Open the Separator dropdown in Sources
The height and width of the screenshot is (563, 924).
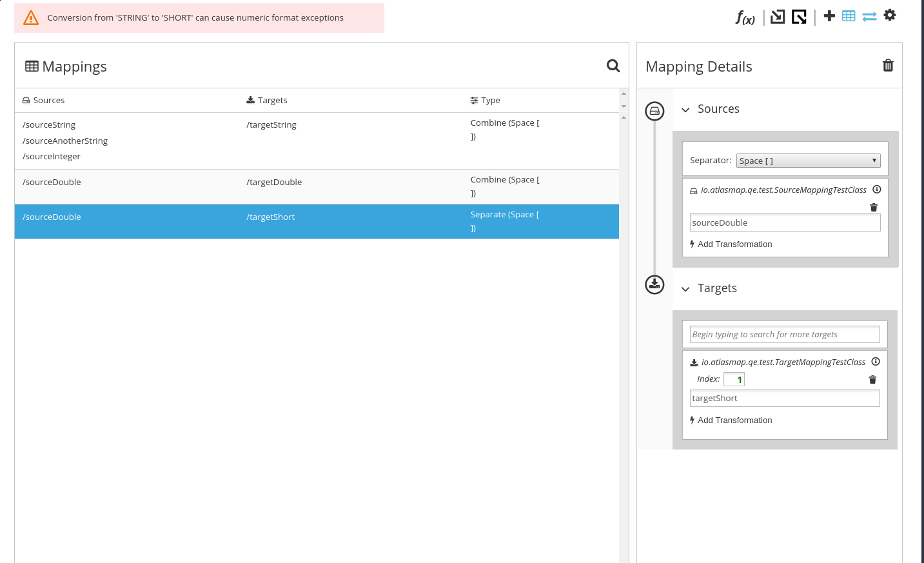coord(808,160)
